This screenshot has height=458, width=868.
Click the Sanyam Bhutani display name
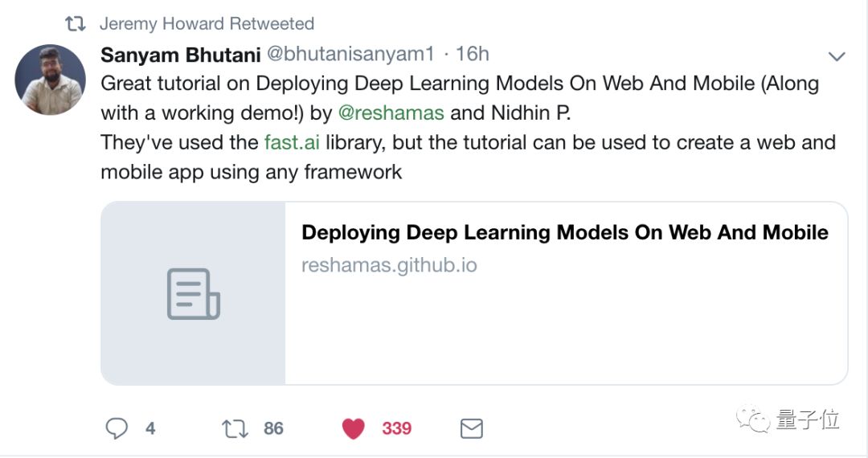[x=181, y=54]
